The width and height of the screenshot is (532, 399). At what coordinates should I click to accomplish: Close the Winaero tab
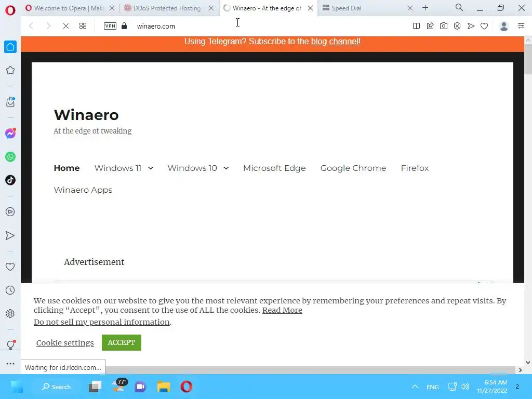(311, 8)
